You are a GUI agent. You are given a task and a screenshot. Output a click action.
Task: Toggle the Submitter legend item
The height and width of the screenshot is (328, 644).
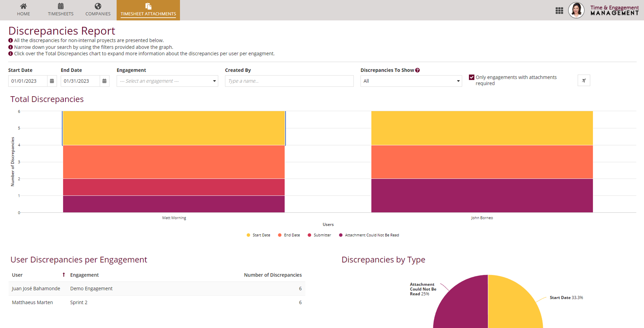(319, 235)
